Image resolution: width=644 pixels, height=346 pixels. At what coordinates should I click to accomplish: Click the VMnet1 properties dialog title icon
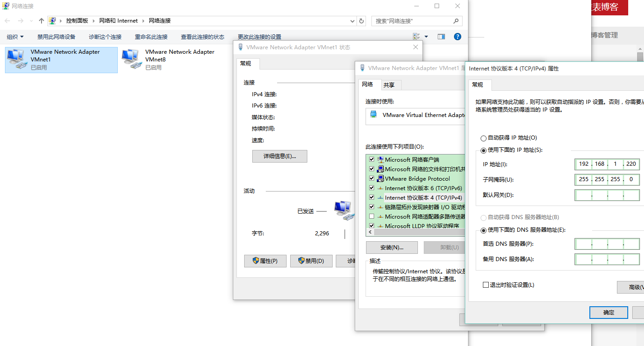362,68
